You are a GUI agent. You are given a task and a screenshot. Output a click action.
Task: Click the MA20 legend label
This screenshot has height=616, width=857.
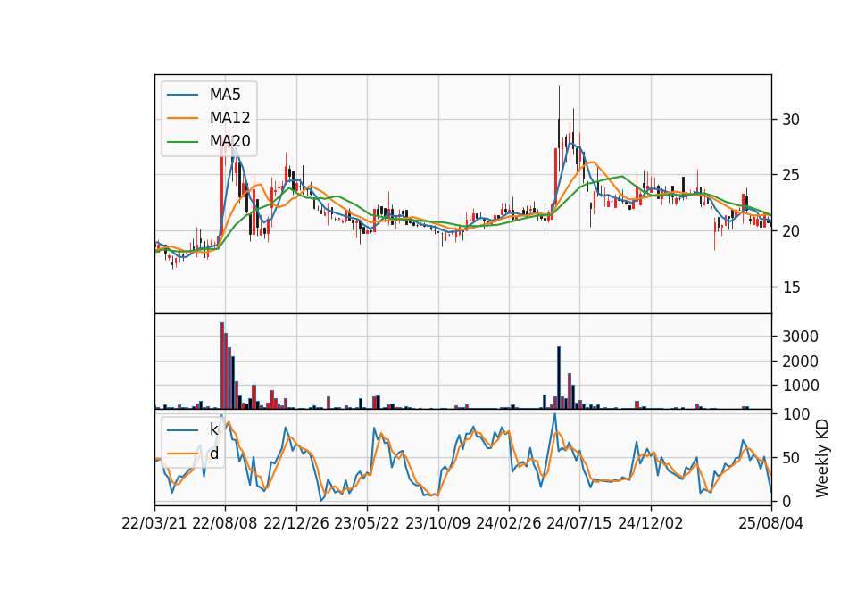(x=229, y=141)
